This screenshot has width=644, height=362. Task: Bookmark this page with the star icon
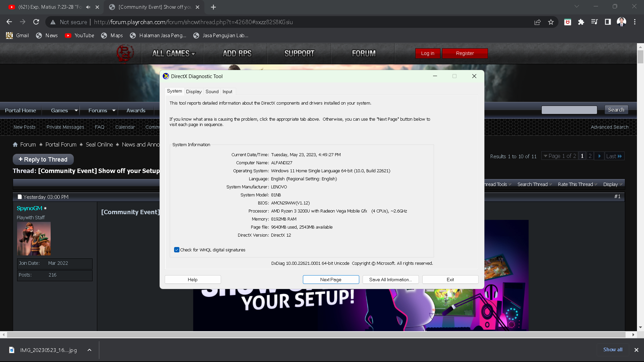551,22
